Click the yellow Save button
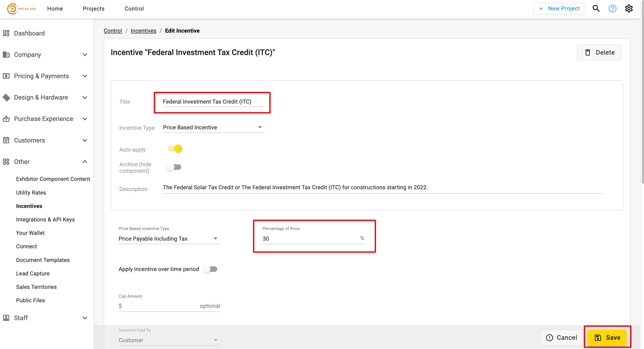This screenshot has height=349, width=644. (x=607, y=338)
